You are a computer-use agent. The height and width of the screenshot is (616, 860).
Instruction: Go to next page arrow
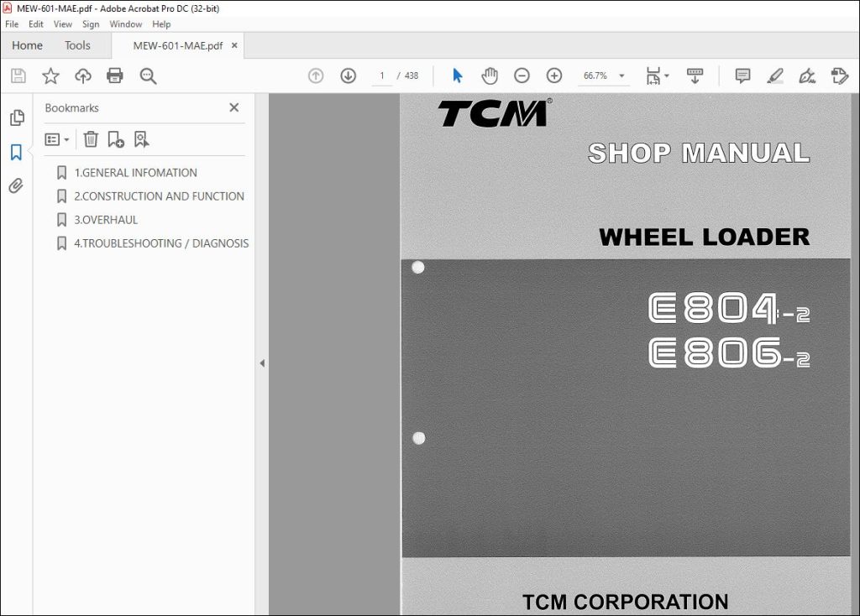(349, 76)
